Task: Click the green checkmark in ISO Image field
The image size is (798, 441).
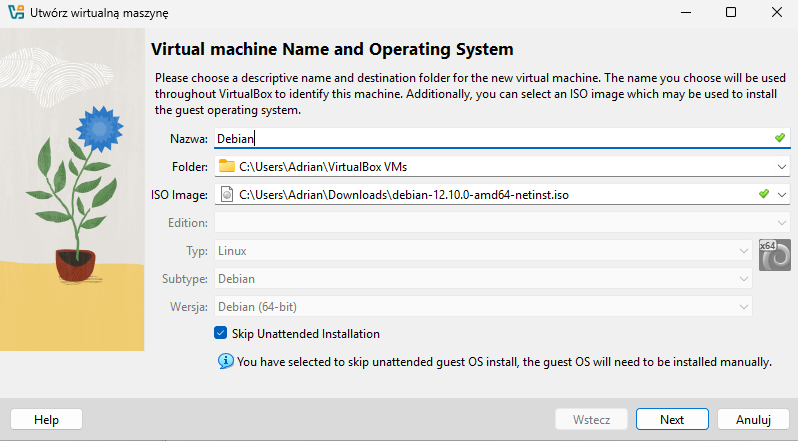Action: 763,194
